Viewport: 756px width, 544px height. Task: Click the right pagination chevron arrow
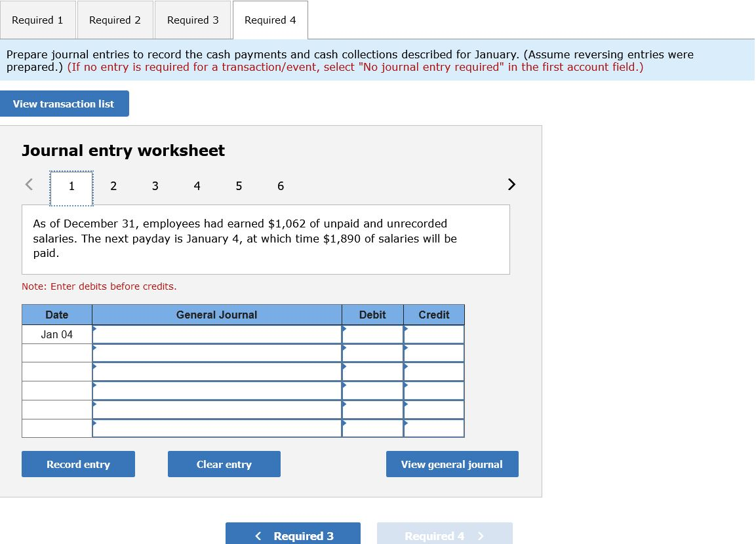511,185
